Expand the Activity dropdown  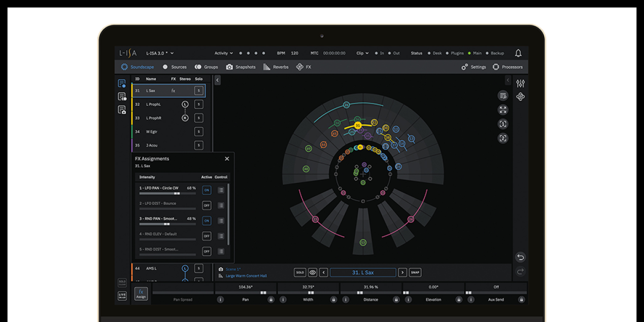pos(223,53)
